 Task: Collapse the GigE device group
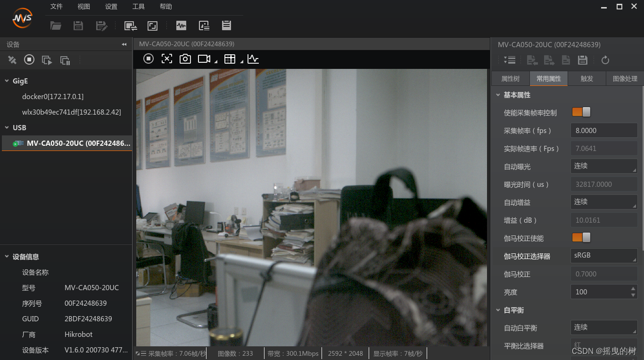pyautogui.click(x=7, y=81)
